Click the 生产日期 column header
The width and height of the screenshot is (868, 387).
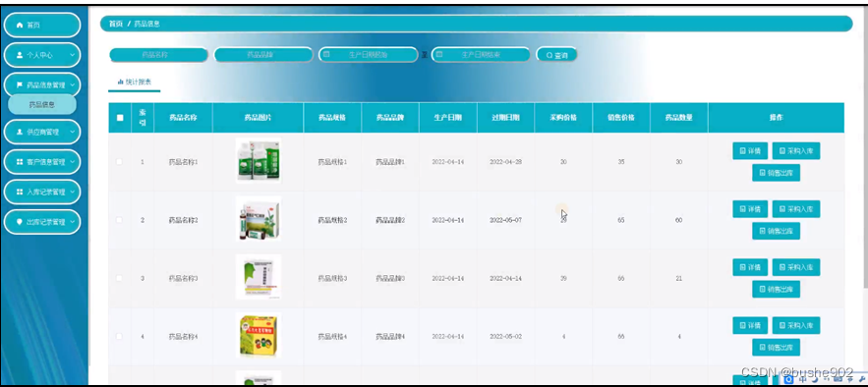pyautogui.click(x=448, y=118)
